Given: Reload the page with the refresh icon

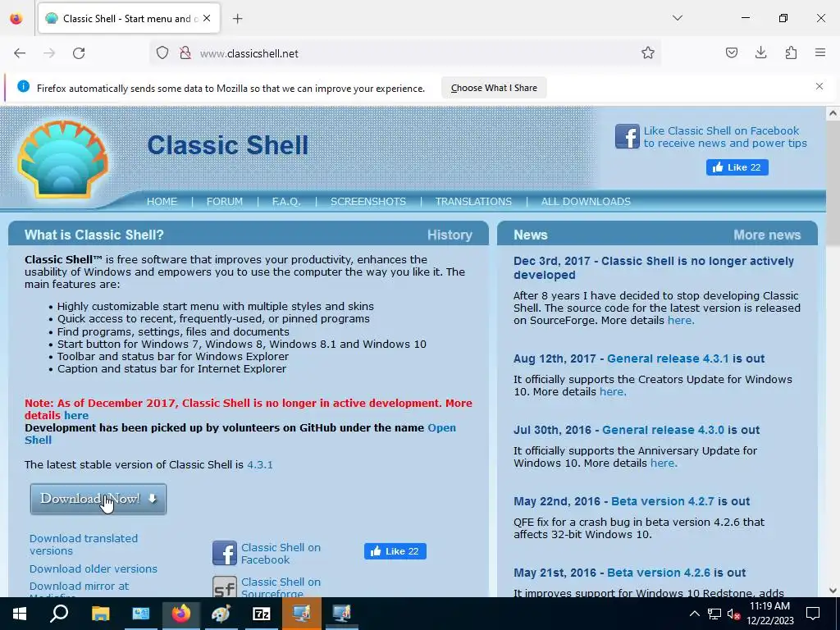Looking at the screenshot, I should (79, 53).
